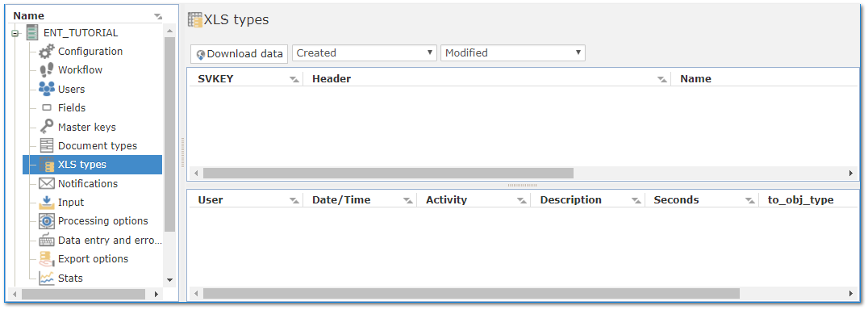This screenshot has width=868, height=310.
Task: Download data for XLS types
Action: (239, 54)
